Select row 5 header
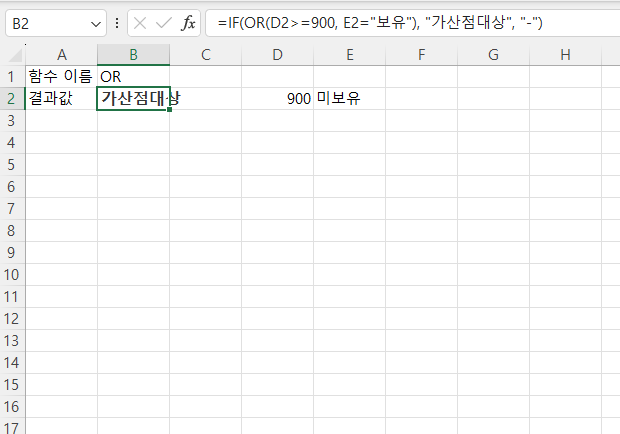The height and width of the screenshot is (434, 620). [12, 165]
